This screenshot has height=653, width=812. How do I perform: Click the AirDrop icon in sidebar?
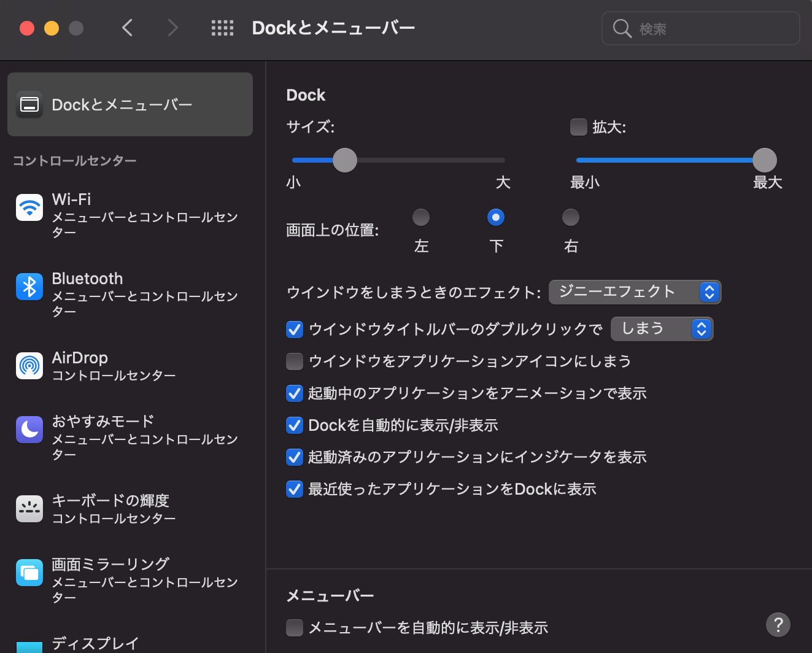tap(29, 366)
